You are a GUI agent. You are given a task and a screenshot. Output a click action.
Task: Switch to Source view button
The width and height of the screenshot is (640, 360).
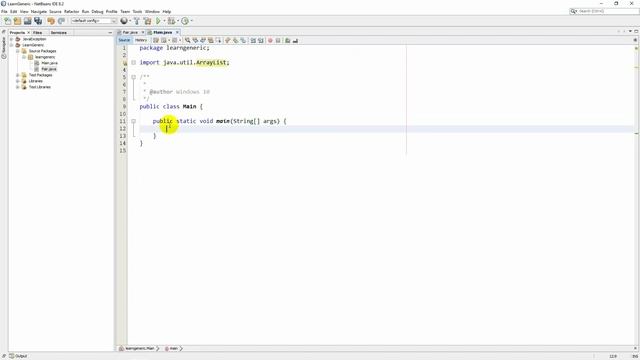click(124, 40)
